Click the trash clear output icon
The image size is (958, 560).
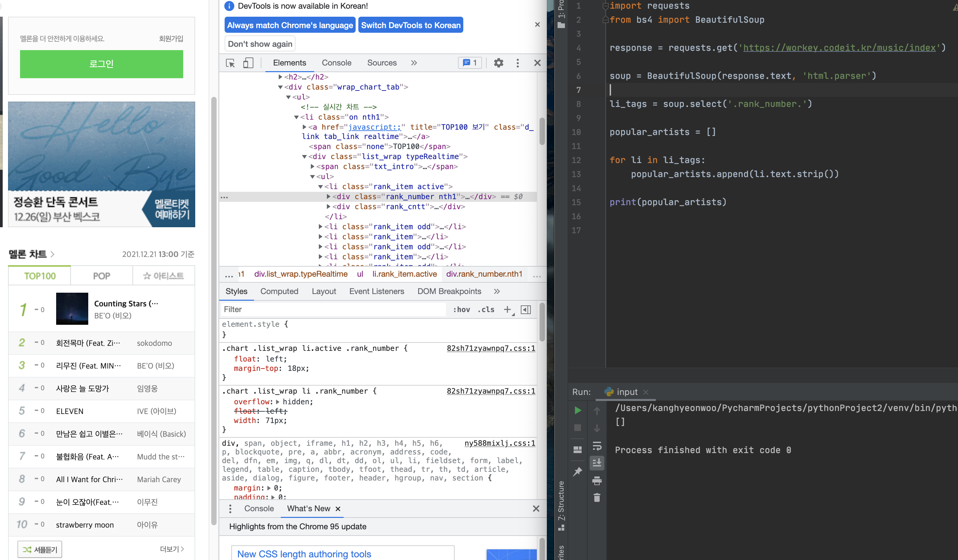[597, 498]
